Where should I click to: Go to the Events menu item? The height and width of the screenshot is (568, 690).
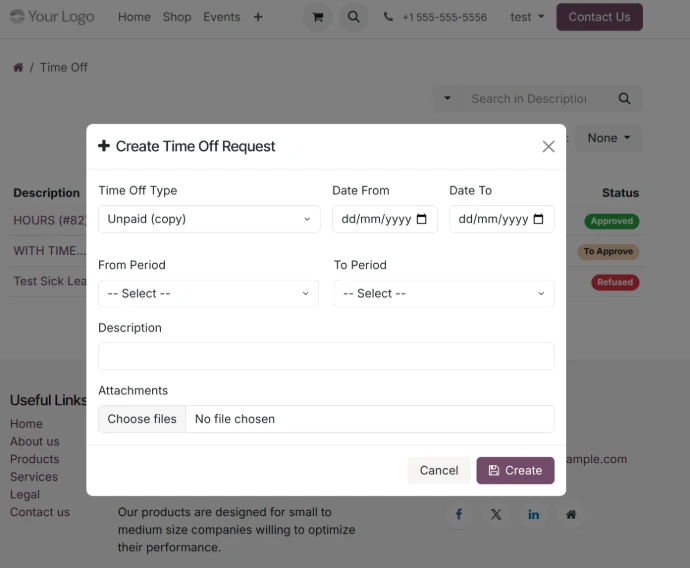point(221,17)
